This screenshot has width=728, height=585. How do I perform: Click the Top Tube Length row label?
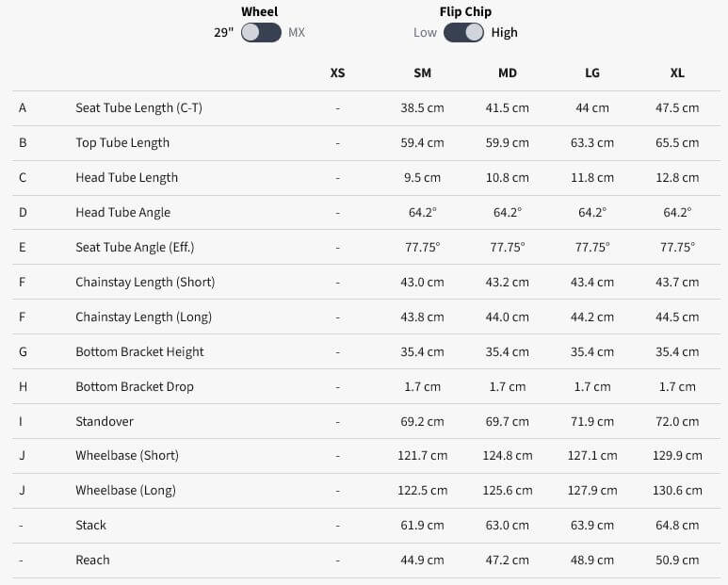(x=122, y=143)
